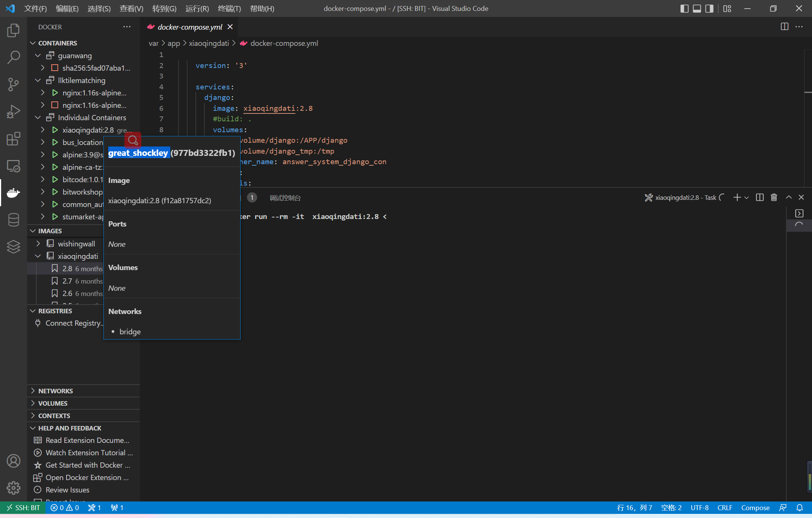The image size is (812, 518).
Task: Collapse the llktilematching compose group
Action: tap(38, 80)
